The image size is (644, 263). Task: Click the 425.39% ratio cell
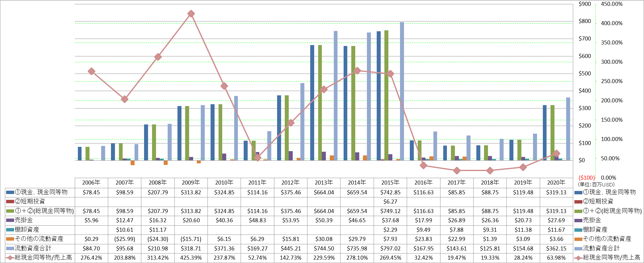click(x=191, y=258)
